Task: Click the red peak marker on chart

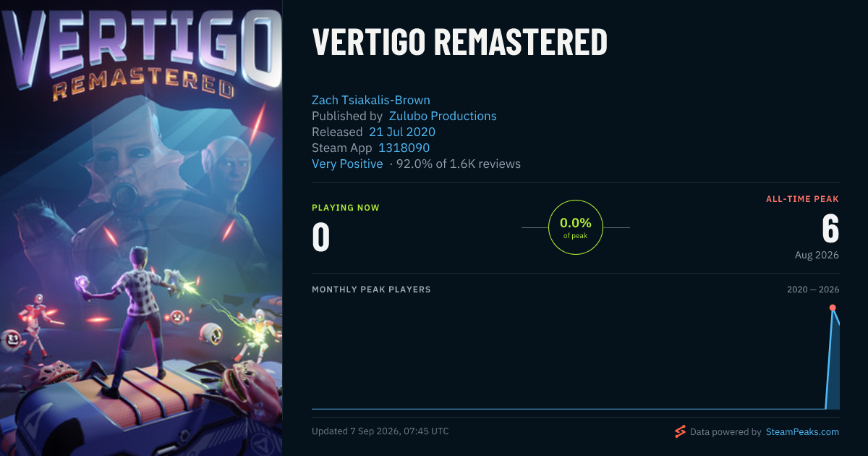Action: click(x=833, y=308)
